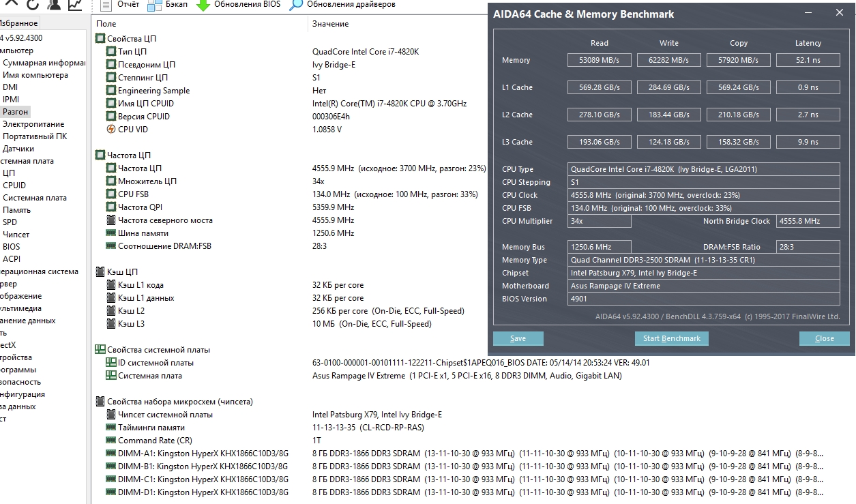Click the Частота ЦП section icon
This screenshot has height=504, width=856.
pyautogui.click(x=100, y=155)
